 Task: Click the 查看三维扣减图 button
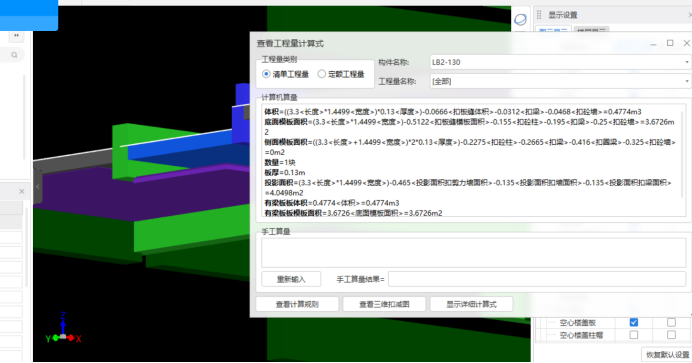click(x=384, y=304)
